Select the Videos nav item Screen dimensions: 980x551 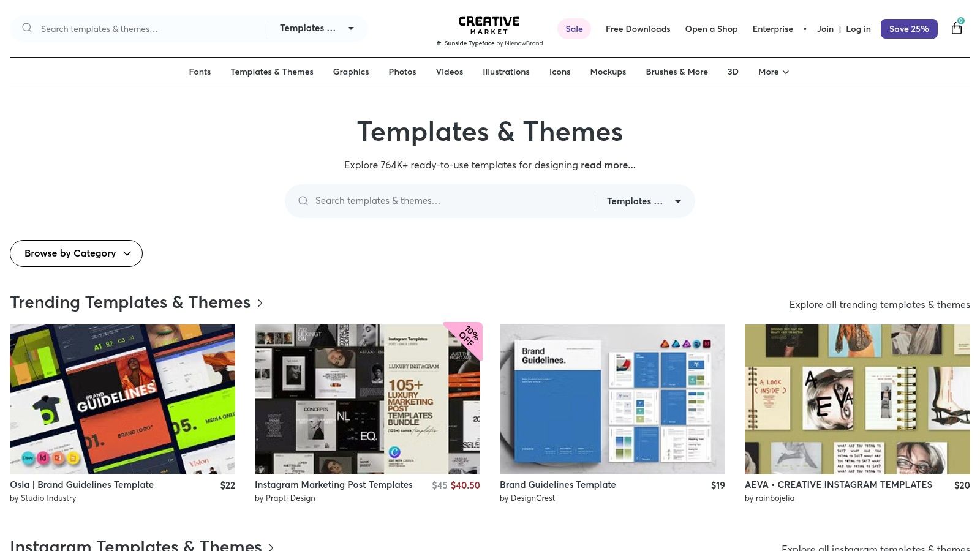pos(450,72)
